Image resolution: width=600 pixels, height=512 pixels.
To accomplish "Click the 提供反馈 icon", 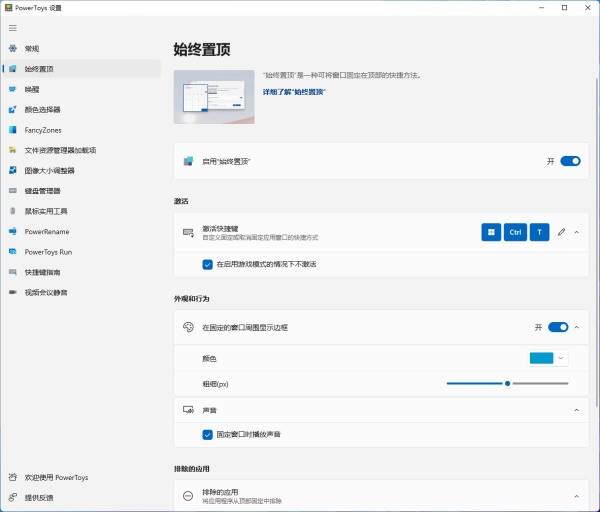I will tap(13, 497).
